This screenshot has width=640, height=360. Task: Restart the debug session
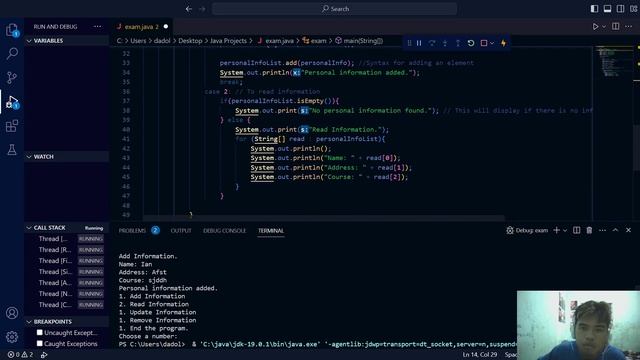click(x=471, y=43)
